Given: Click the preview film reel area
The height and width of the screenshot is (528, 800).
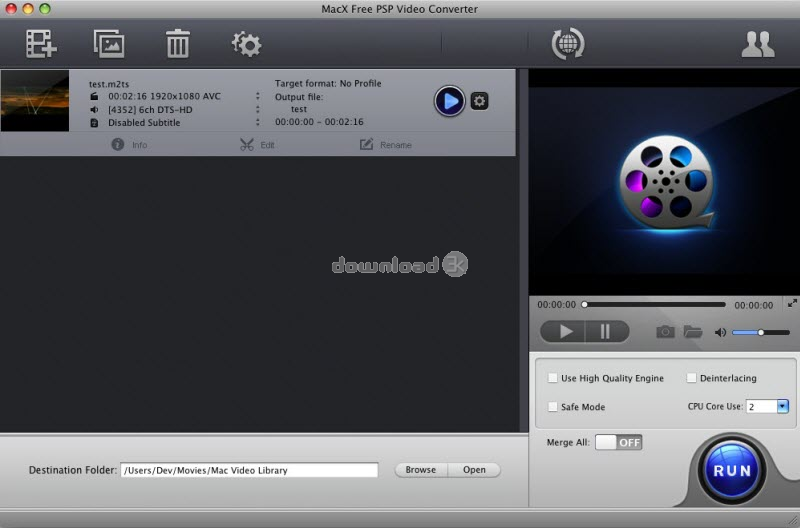Looking at the screenshot, I should pos(666,182).
